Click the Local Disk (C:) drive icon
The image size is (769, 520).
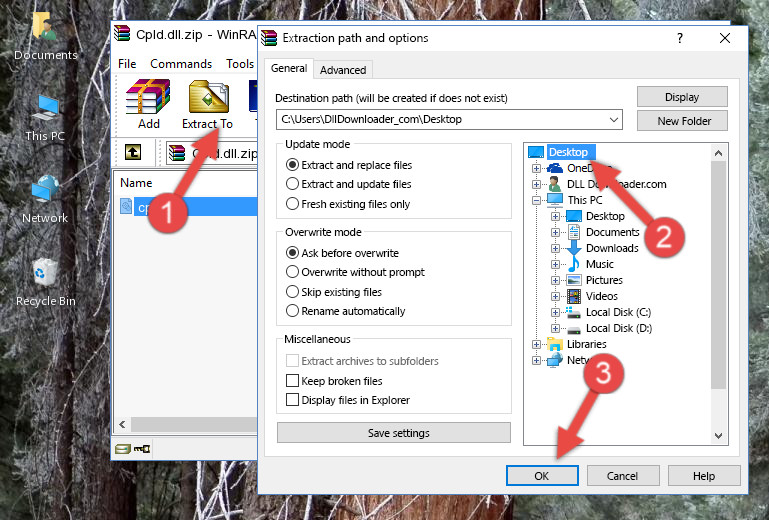click(573, 312)
